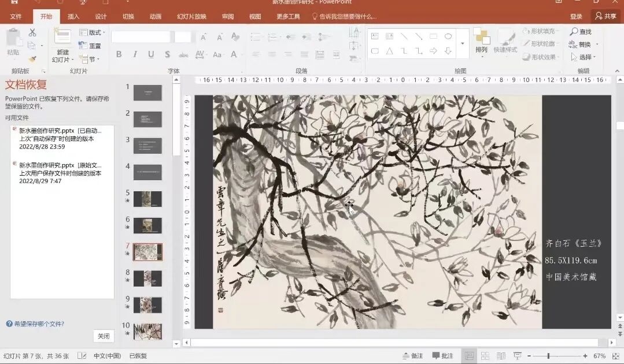This screenshot has height=364, width=624.
Task: Switch to Animations (动画) tab
Action: pyautogui.click(x=155, y=16)
